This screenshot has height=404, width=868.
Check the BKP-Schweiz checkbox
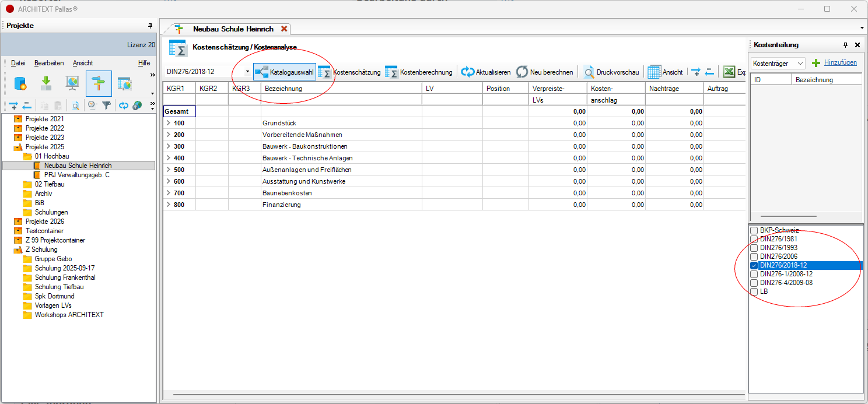(x=754, y=230)
